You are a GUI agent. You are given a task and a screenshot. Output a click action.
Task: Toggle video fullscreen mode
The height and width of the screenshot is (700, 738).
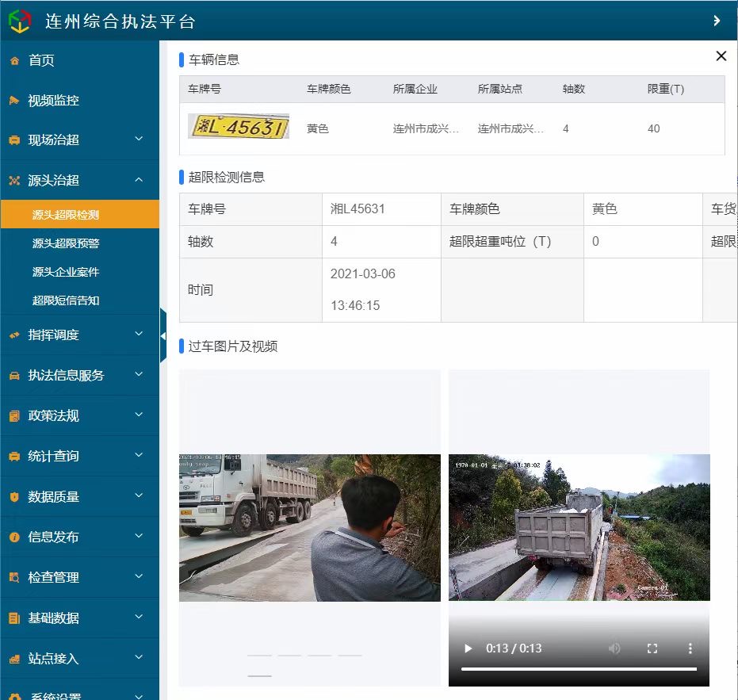point(652,648)
